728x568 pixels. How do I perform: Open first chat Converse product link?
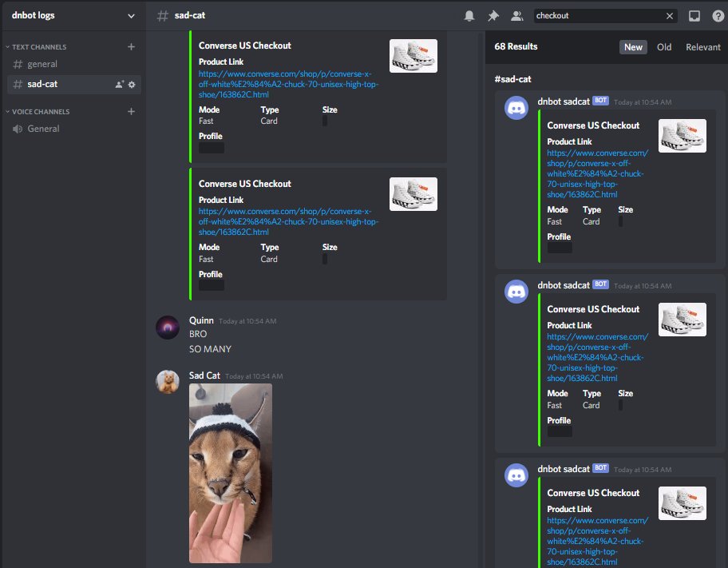tap(288, 84)
